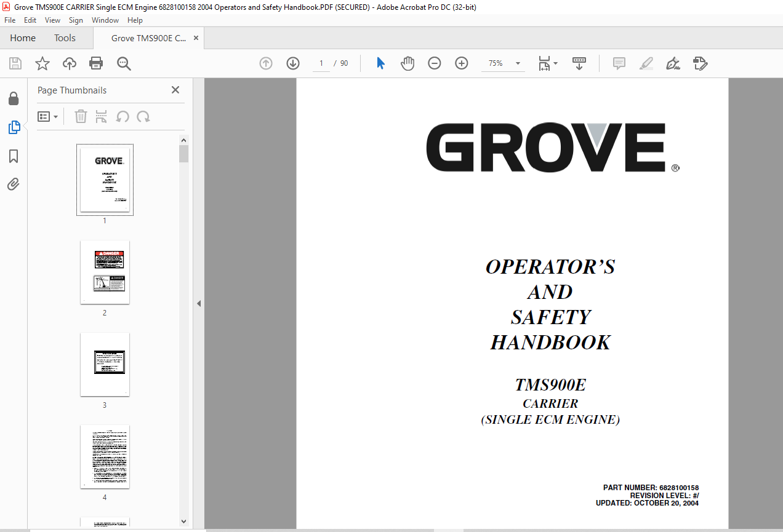The width and height of the screenshot is (783, 532).
Task: Click the upload to cloud icon
Action: click(70, 63)
